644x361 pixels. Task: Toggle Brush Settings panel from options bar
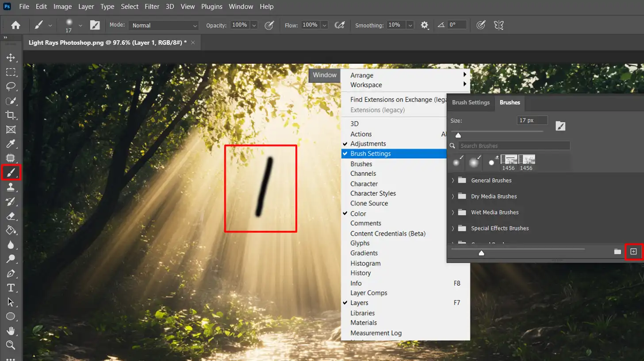95,25
